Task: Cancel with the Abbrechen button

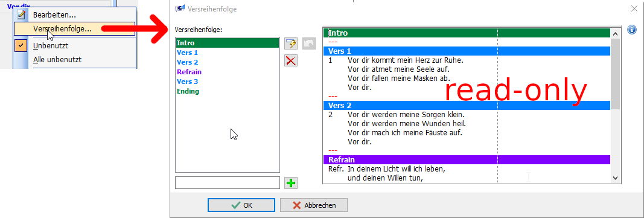Action: pos(314,205)
